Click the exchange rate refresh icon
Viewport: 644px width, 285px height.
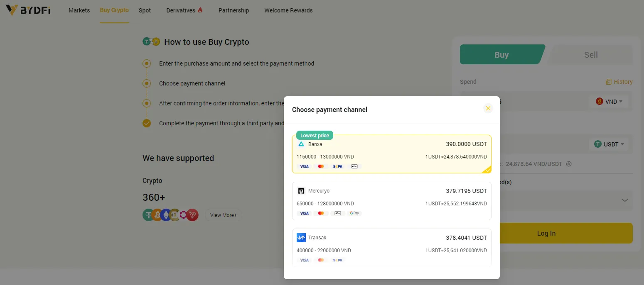pos(569,164)
